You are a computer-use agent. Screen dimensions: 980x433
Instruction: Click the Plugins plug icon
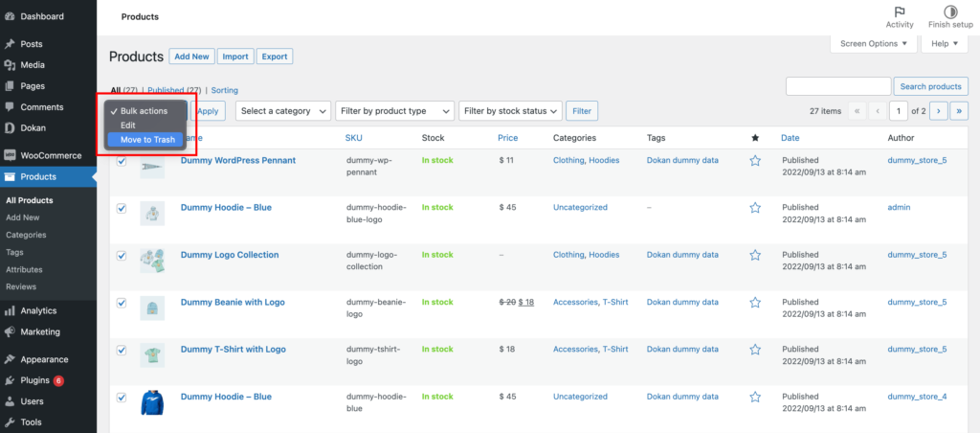pyautogui.click(x=10, y=380)
